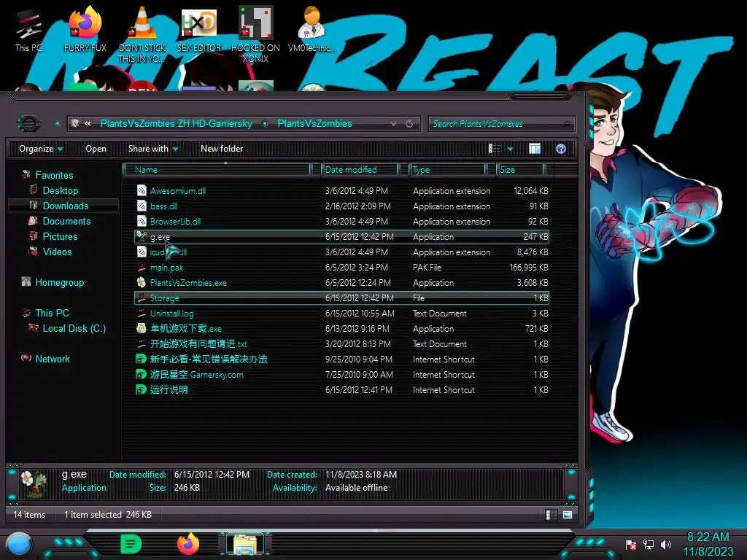Click the 游民星空 Gamersky.com shortcut icon

[x=142, y=374]
